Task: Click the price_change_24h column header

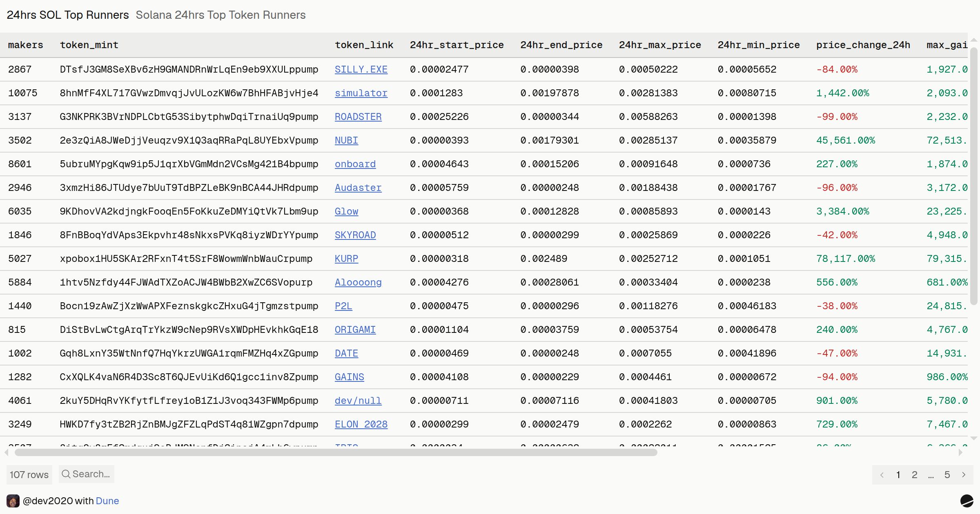Action: pos(863,45)
